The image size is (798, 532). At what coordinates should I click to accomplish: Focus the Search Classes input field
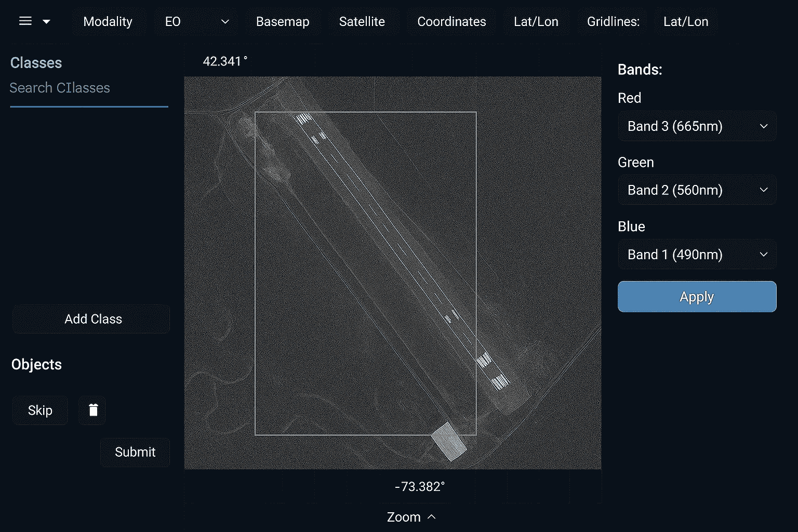pos(88,88)
